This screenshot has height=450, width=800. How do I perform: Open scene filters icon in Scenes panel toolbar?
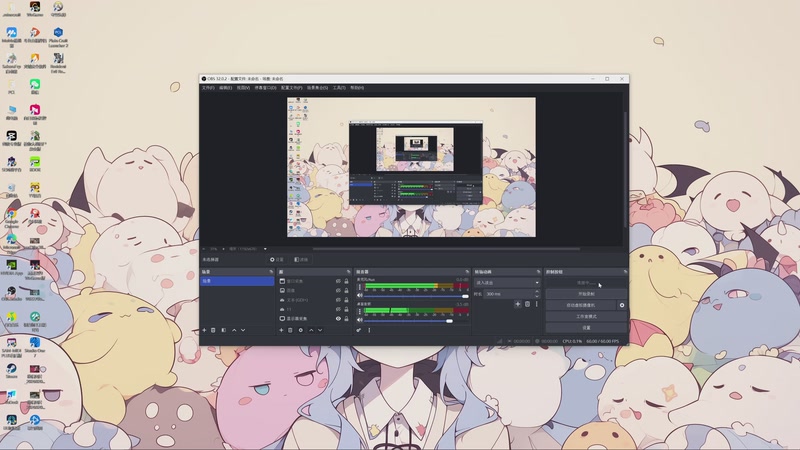(223, 330)
